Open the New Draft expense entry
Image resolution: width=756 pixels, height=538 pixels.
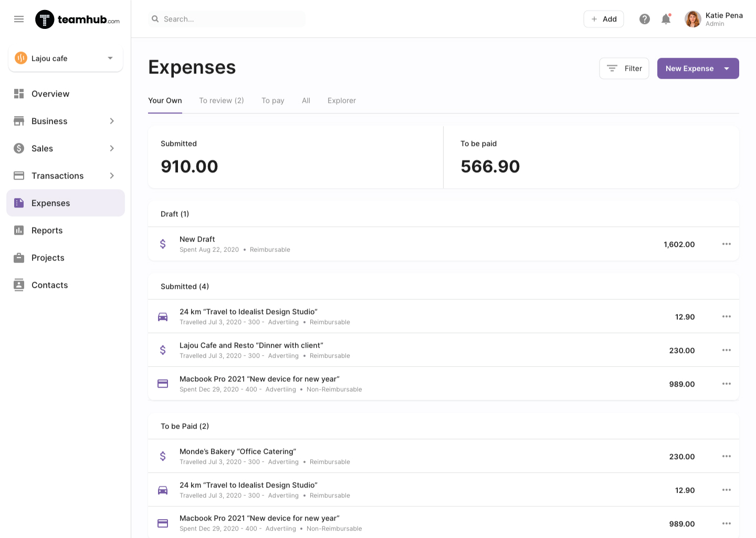click(x=444, y=244)
